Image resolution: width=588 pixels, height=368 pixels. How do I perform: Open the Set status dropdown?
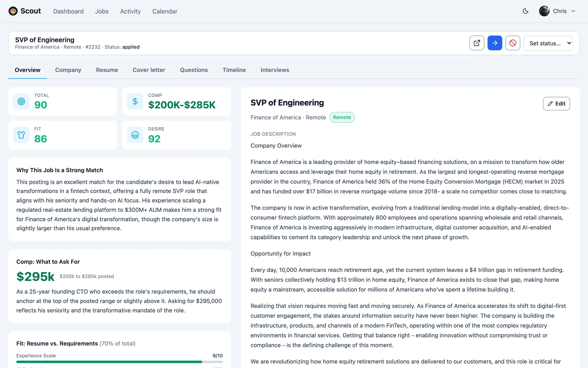[548, 43]
